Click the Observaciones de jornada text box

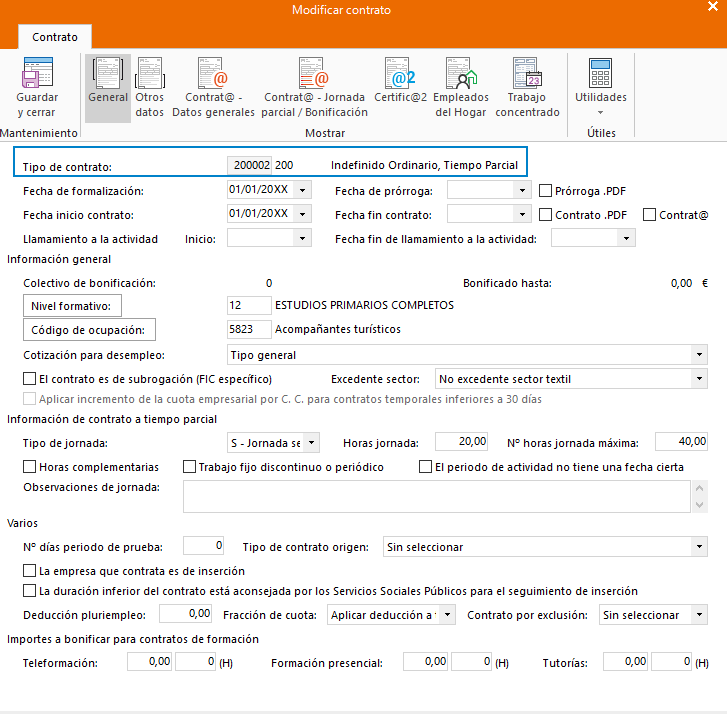coord(437,497)
